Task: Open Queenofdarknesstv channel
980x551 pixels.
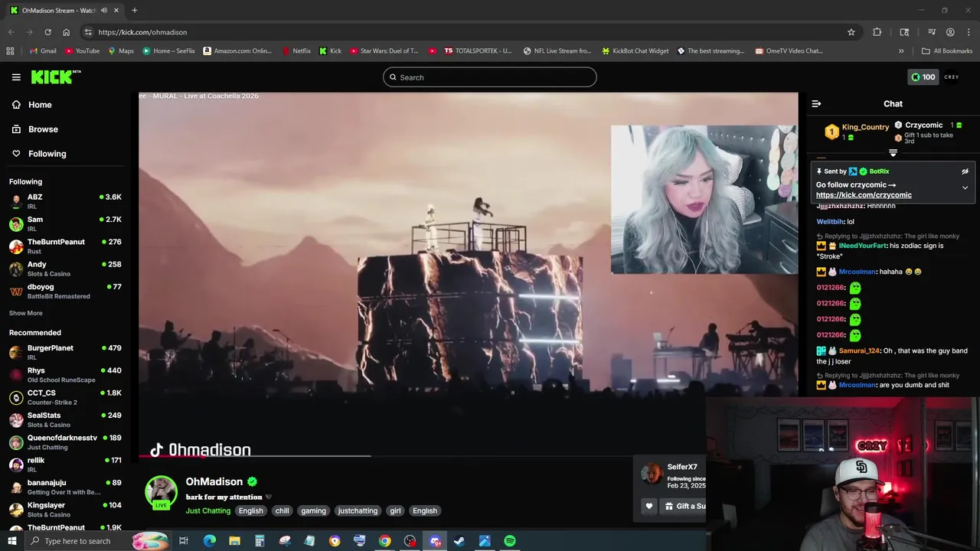Action: 65,442
